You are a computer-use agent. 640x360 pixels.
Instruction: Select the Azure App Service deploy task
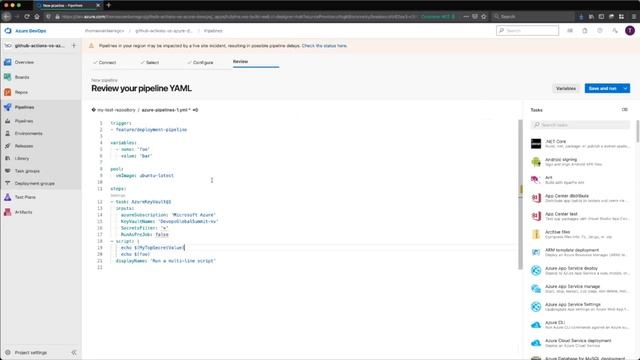click(580, 271)
